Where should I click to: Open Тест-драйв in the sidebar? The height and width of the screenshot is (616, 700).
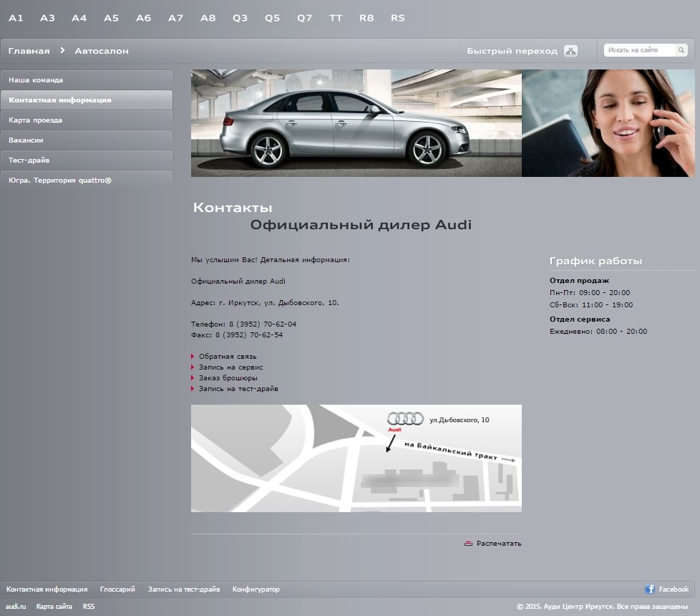(x=87, y=160)
